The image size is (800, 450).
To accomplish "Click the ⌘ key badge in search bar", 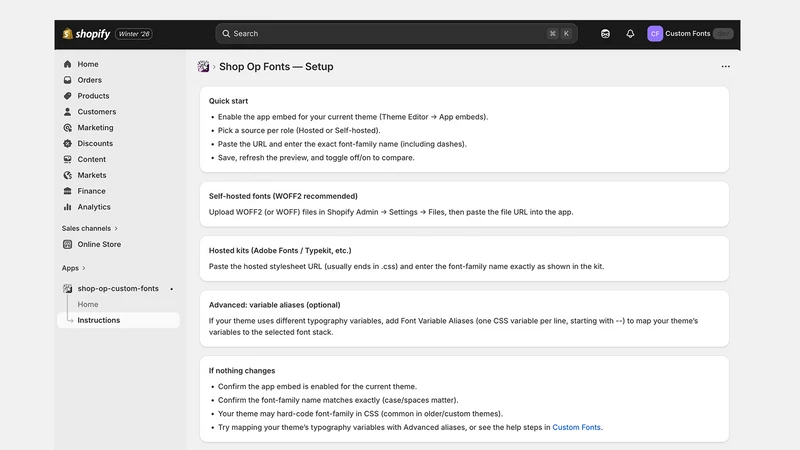I will coord(553,34).
